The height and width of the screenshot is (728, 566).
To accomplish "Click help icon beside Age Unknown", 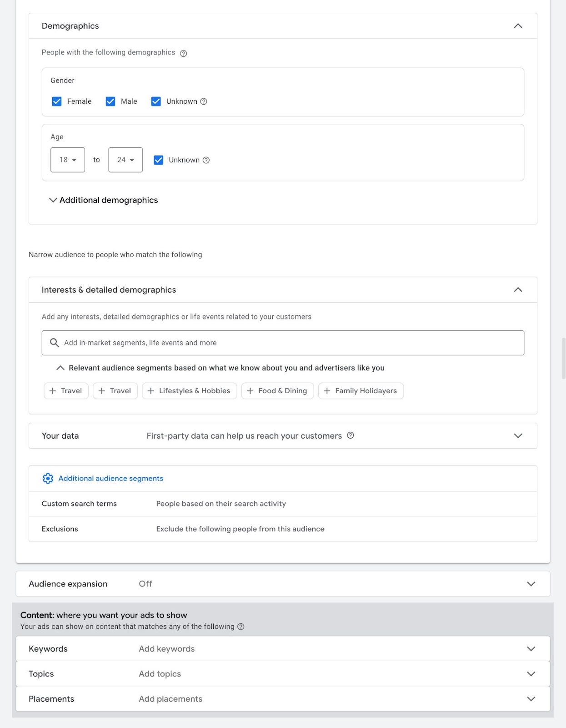I will click(x=206, y=160).
